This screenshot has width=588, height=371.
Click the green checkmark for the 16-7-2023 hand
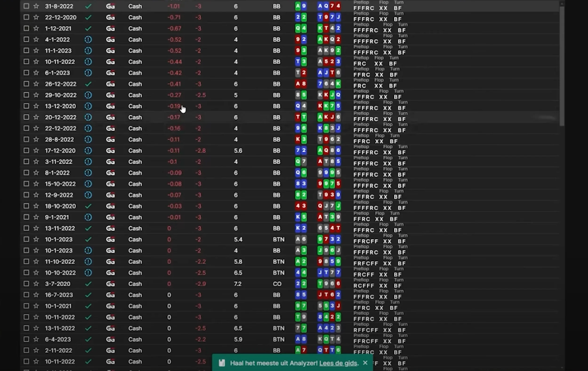[x=88, y=295]
